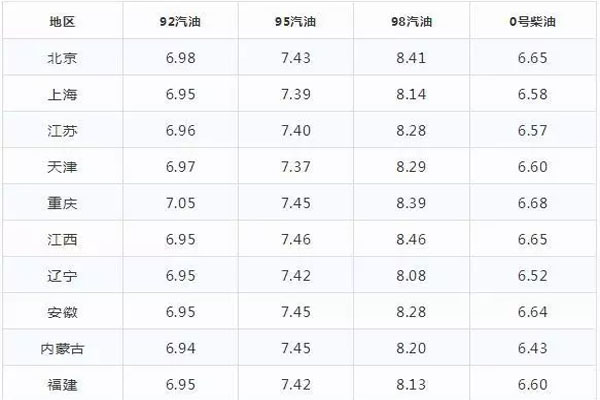Screen dimensions: 600x400
Task: Click the 上海 region cell
Action: tap(62, 94)
